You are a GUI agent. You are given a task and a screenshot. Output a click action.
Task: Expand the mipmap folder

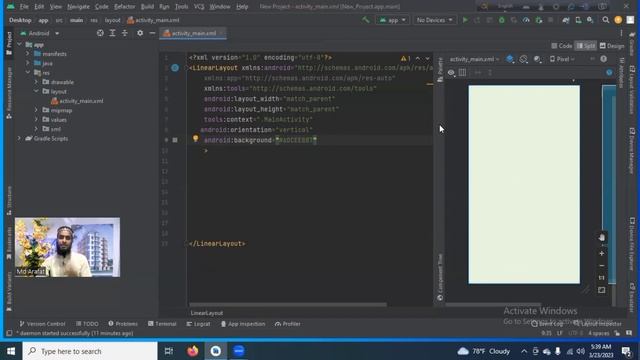[x=36, y=110]
